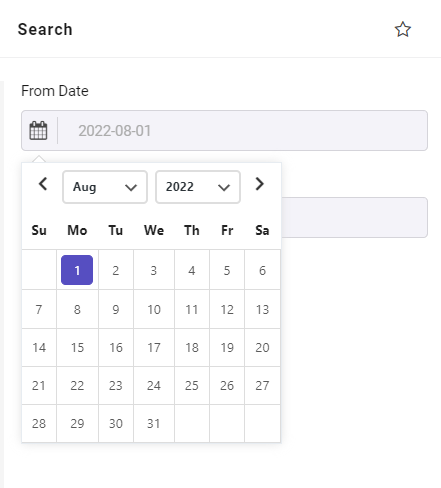Image resolution: width=441 pixels, height=488 pixels.
Task: Select day 2 in the calendar
Action: [116, 270]
